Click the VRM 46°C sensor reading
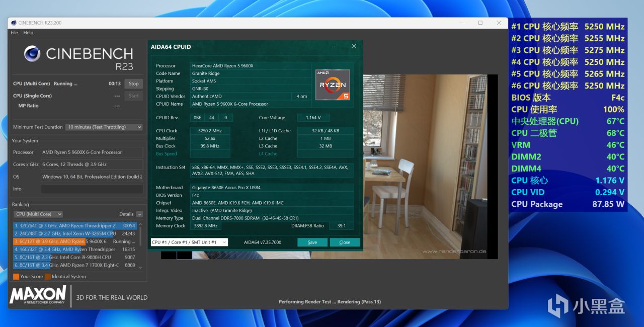Viewport: 644px width, 327px height. tap(568, 145)
